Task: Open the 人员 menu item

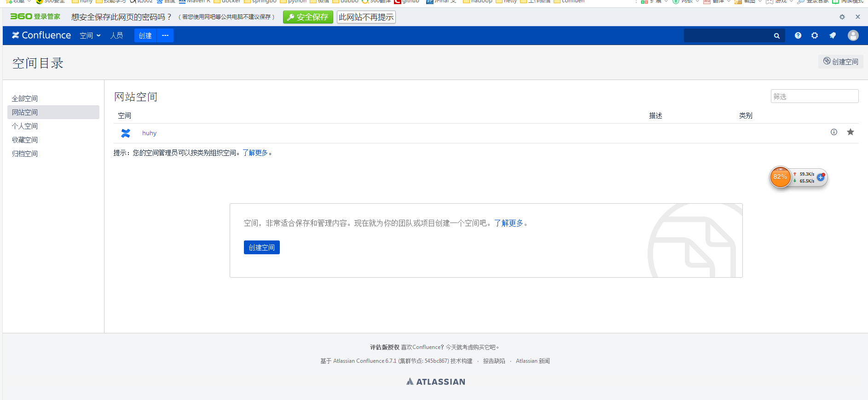Action: pyautogui.click(x=116, y=35)
